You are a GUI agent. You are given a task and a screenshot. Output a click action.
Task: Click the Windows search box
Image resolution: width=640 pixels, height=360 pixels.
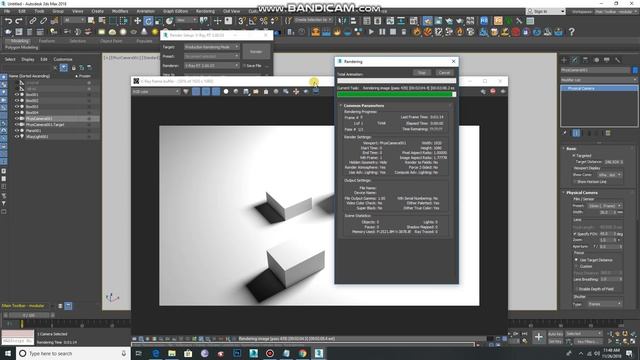point(73,353)
